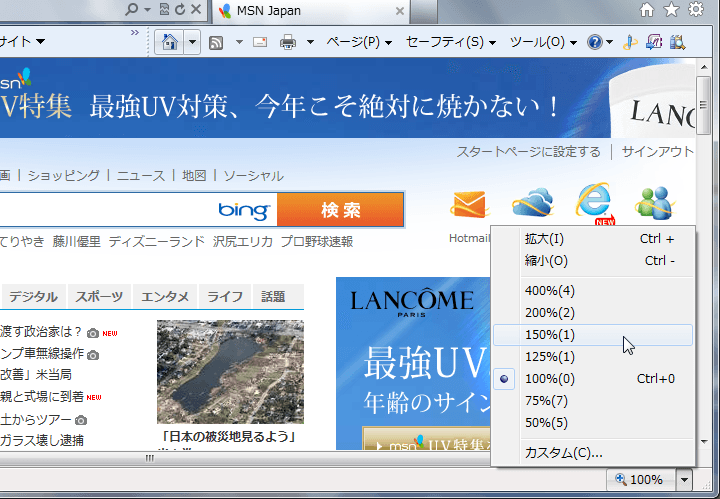Image resolution: width=720 pixels, height=499 pixels.
Task: Set zoom to 150%(1)
Action: click(593, 335)
